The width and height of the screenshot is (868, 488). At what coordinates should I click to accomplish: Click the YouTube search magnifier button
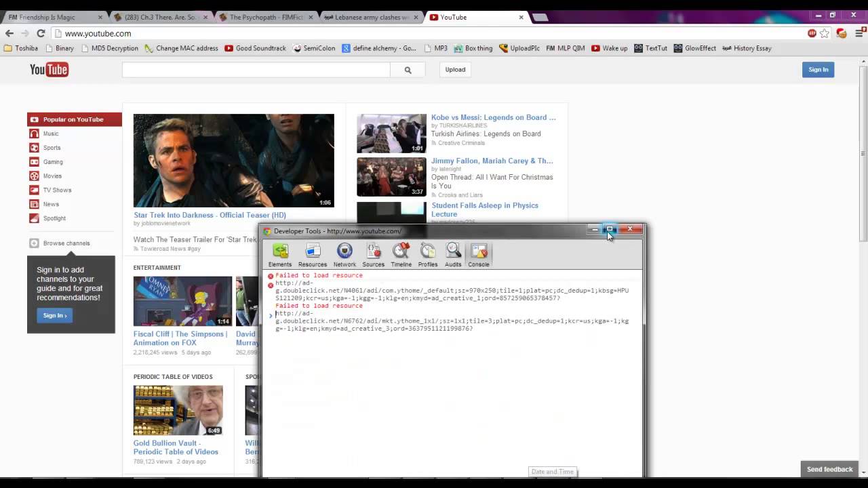coord(408,70)
